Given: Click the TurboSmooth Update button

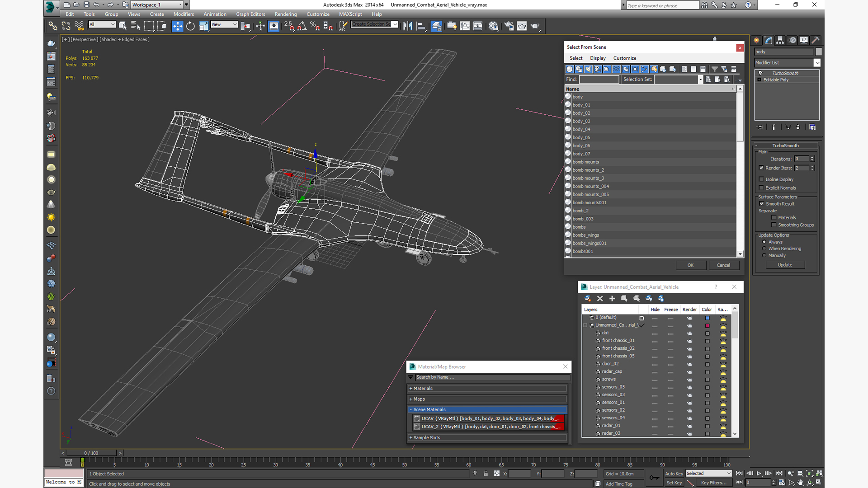Looking at the screenshot, I should 785,265.
